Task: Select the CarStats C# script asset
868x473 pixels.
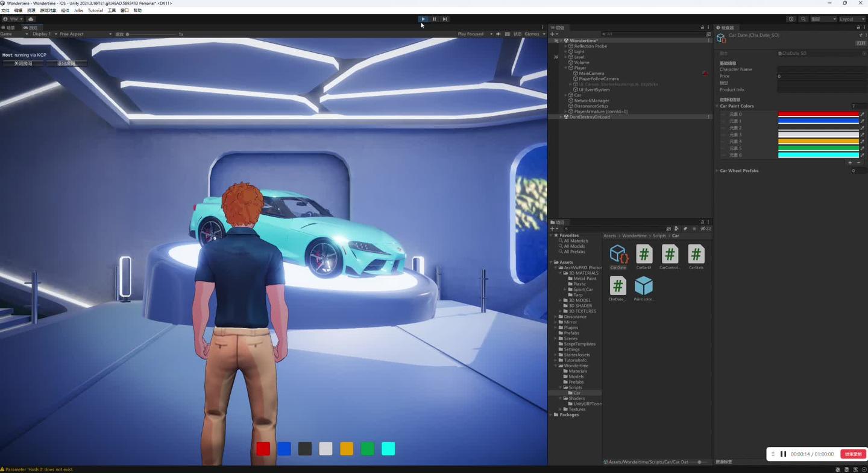Action: [695, 253]
